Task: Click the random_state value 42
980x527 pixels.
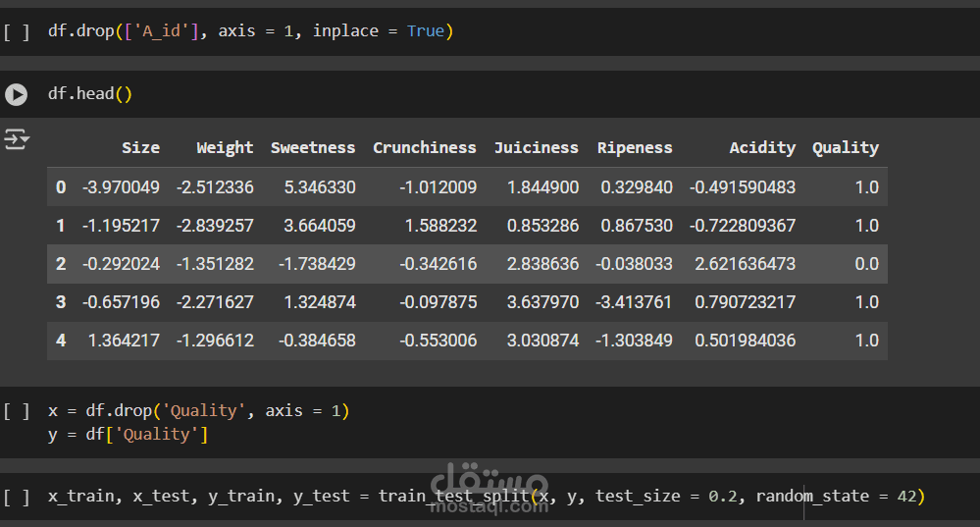Action: pyautogui.click(x=906, y=497)
